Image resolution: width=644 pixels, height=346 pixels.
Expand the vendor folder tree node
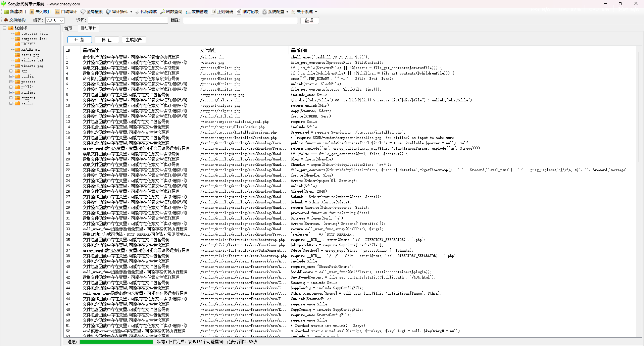(x=11, y=103)
